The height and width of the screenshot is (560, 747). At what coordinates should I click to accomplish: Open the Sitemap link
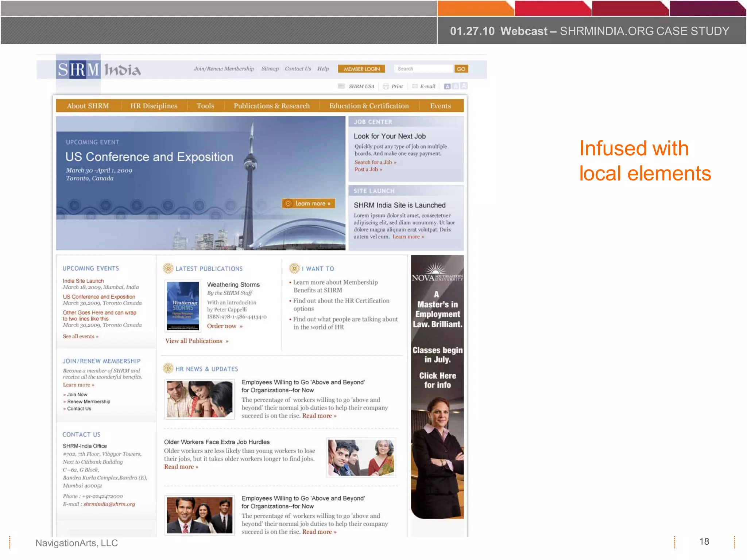tap(270, 69)
